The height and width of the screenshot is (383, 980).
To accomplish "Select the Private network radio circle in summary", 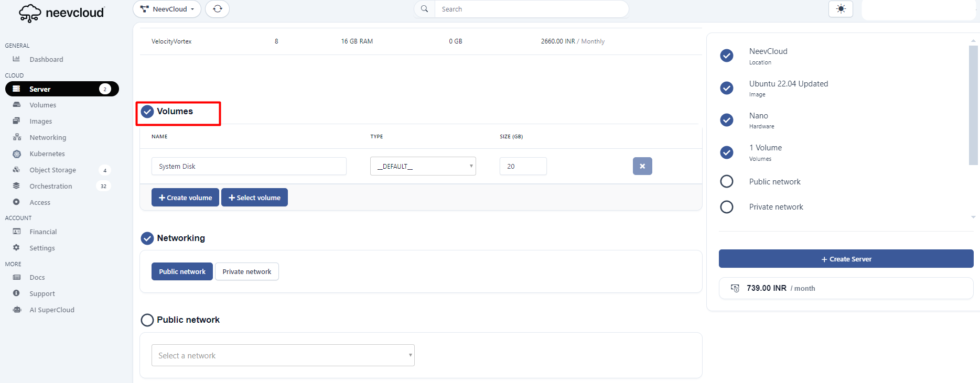I will (x=726, y=207).
